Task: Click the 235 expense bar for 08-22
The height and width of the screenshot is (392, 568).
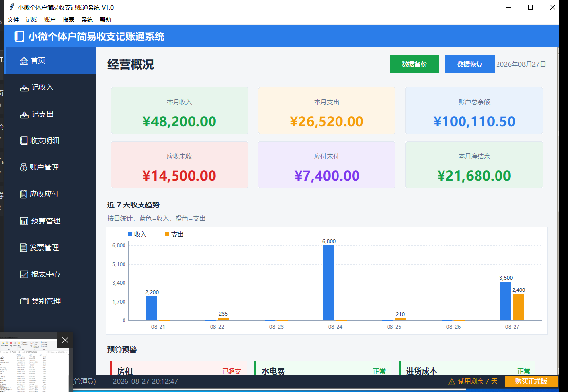Action: (223, 319)
